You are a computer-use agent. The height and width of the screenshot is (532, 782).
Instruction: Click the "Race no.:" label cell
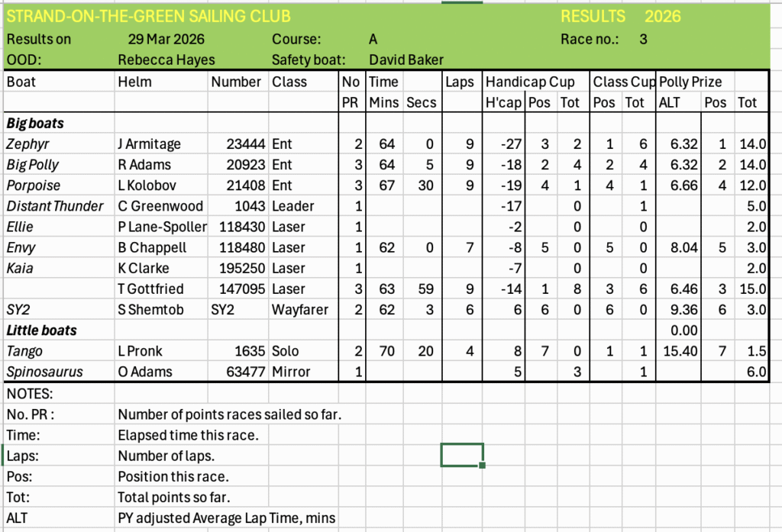(x=589, y=39)
